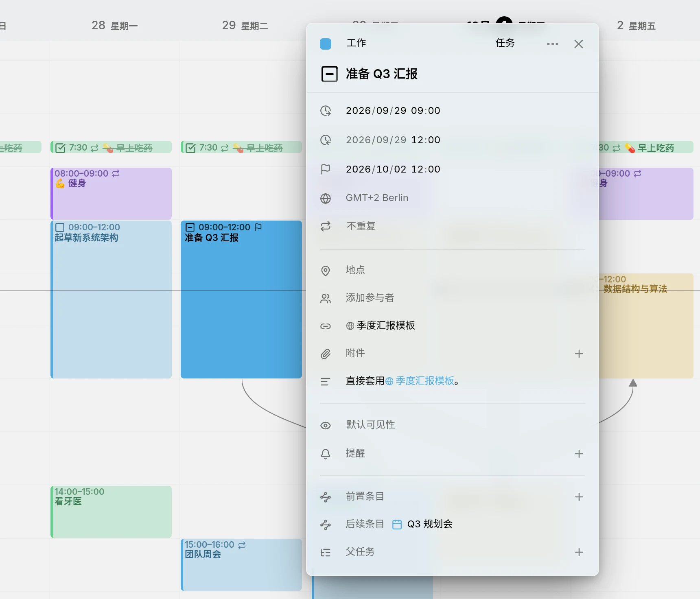Select the 28 星期一 day header
Screen dimensions: 700x599
(x=114, y=26)
